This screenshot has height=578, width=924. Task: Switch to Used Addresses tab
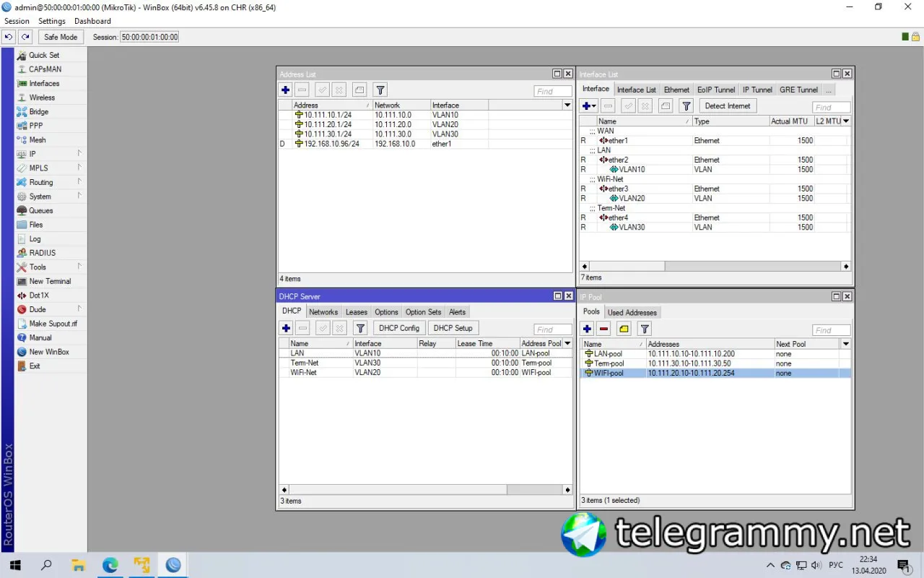tap(632, 313)
